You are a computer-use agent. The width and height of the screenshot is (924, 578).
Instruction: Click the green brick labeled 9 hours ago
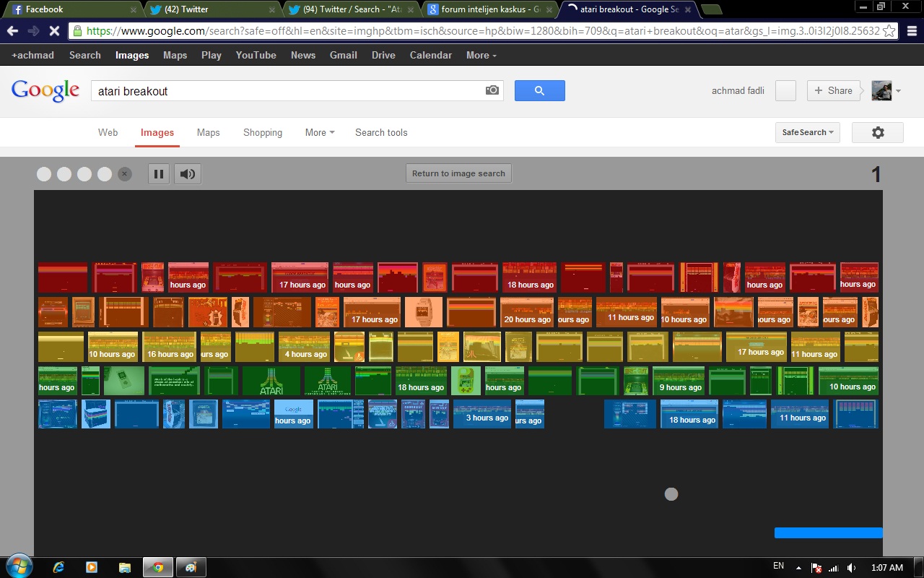point(679,381)
